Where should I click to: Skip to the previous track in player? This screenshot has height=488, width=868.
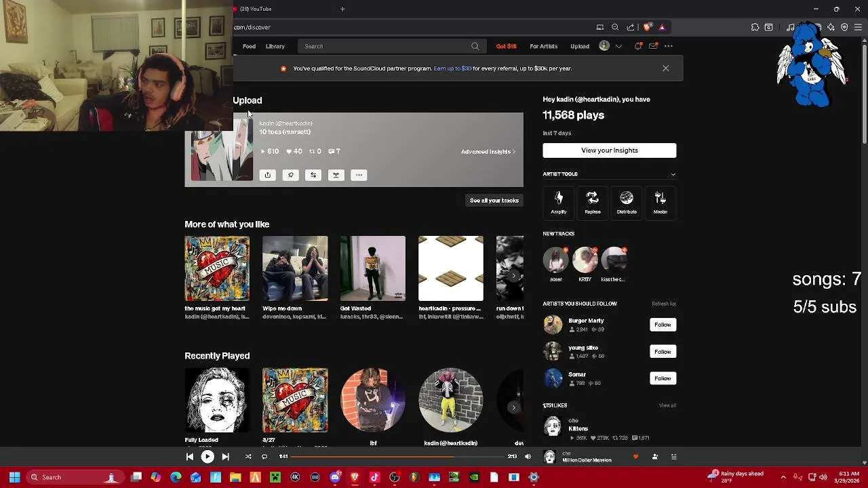pyautogui.click(x=190, y=457)
